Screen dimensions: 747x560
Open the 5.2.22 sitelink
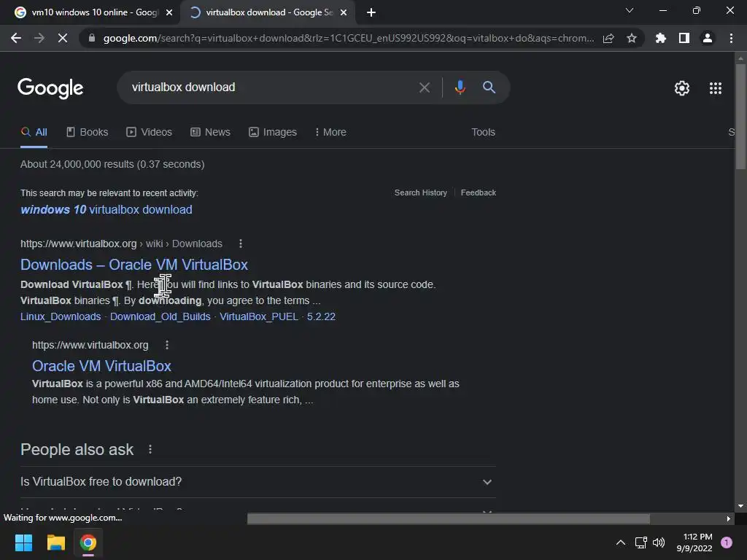(321, 316)
